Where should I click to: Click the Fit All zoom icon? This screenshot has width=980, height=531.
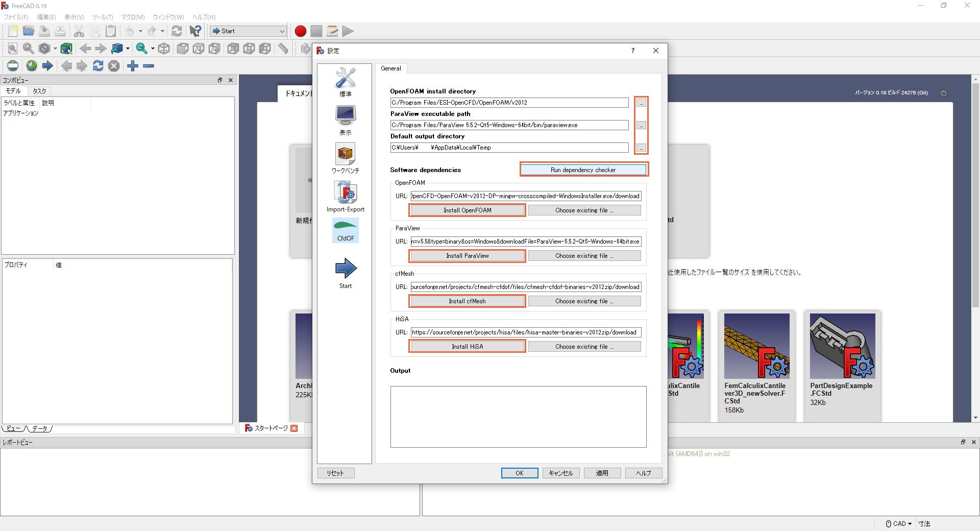(x=12, y=49)
